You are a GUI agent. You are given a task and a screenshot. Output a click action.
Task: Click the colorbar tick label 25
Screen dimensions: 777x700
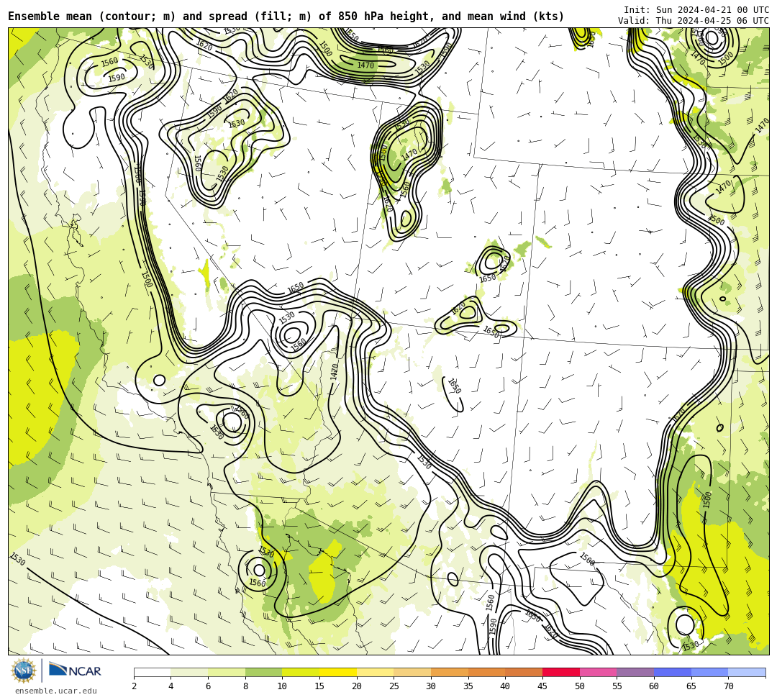point(394,686)
